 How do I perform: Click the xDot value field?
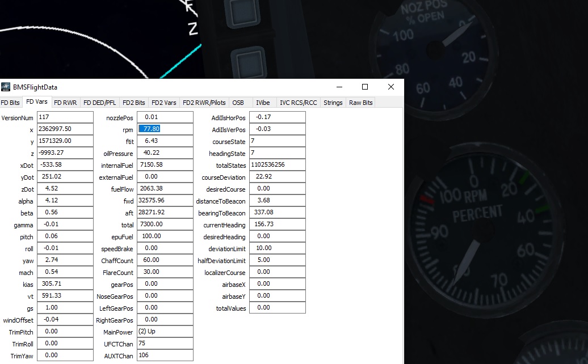coord(65,164)
